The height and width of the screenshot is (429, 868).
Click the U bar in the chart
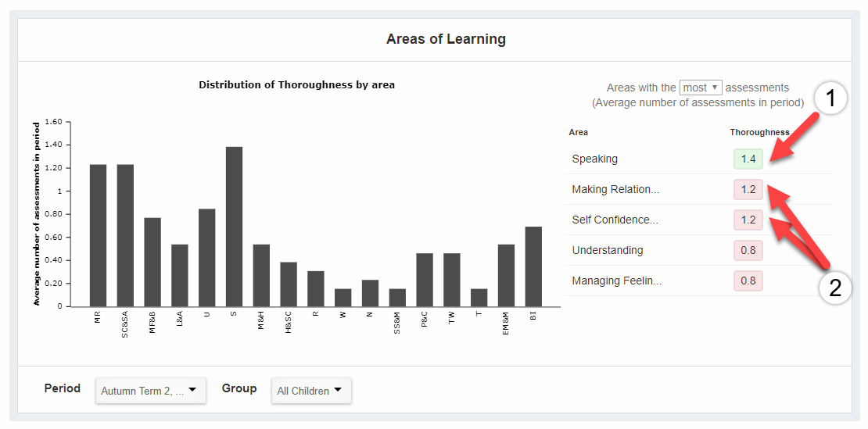point(206,258)
